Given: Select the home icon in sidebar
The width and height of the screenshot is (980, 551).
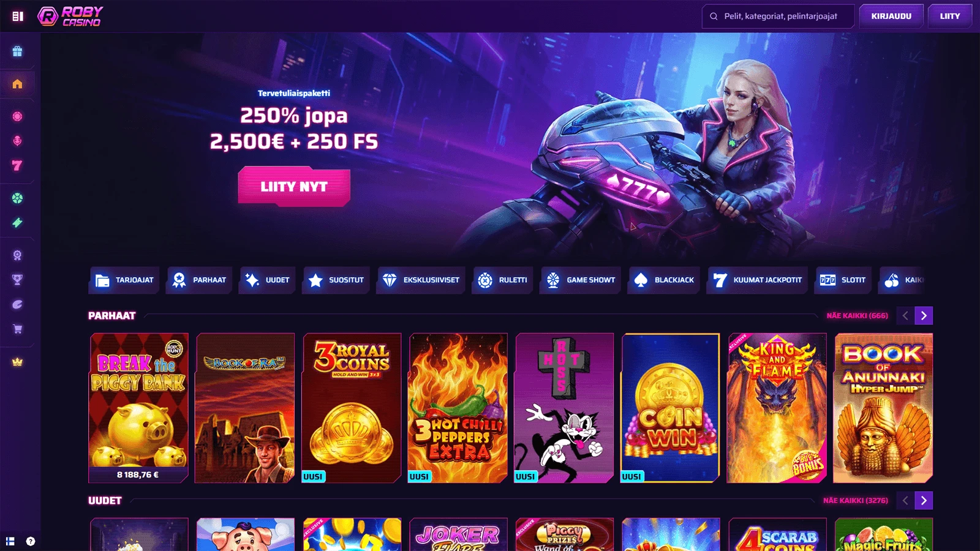Looking at the screenshot, I should 17,84.
